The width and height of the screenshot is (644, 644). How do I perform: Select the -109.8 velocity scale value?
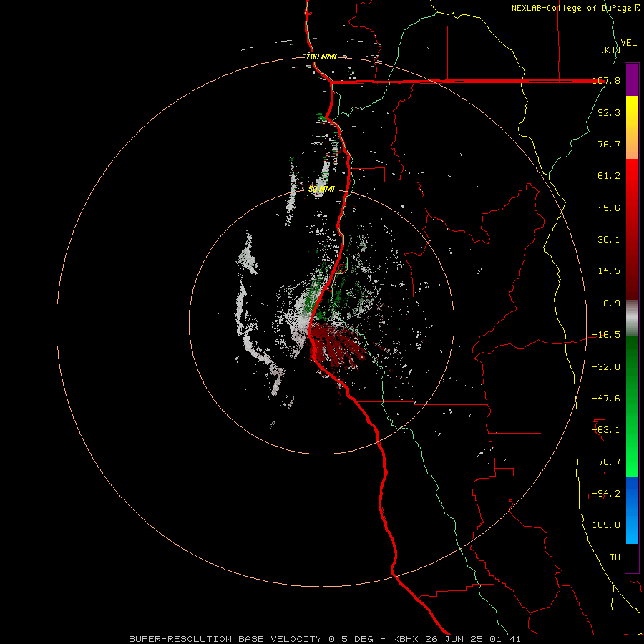click(603, 525)
